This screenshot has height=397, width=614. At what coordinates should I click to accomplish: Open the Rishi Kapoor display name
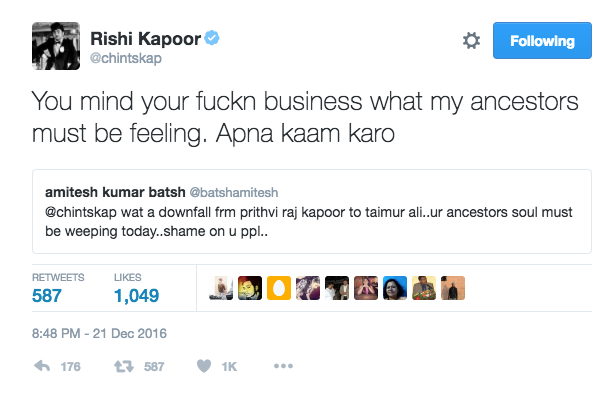[145, 39]
